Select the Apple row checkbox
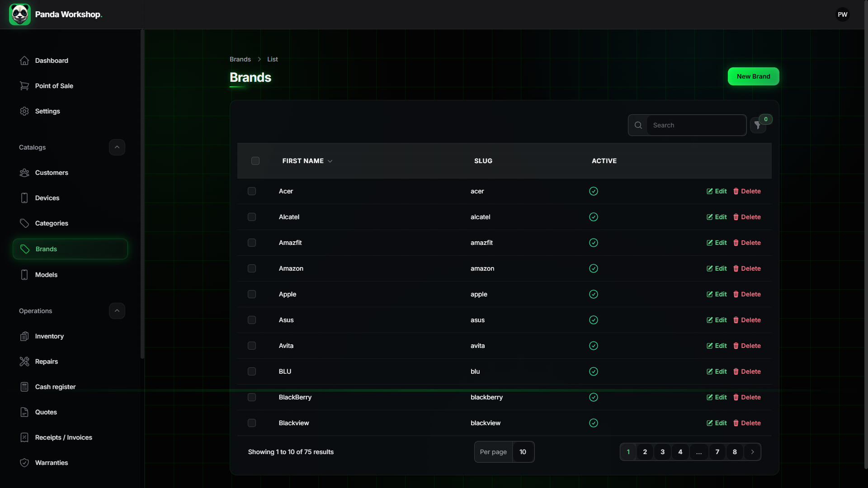The height and width of the screenshot is (488, 868). coord(252,294)
